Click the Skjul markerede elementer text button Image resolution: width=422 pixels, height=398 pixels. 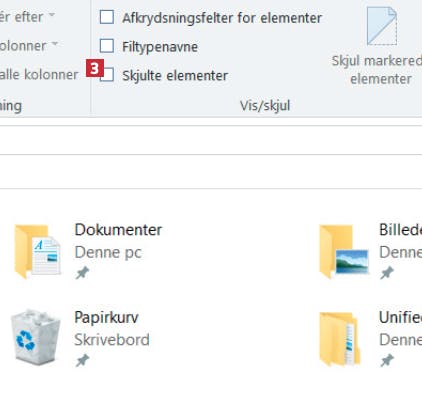377,70
